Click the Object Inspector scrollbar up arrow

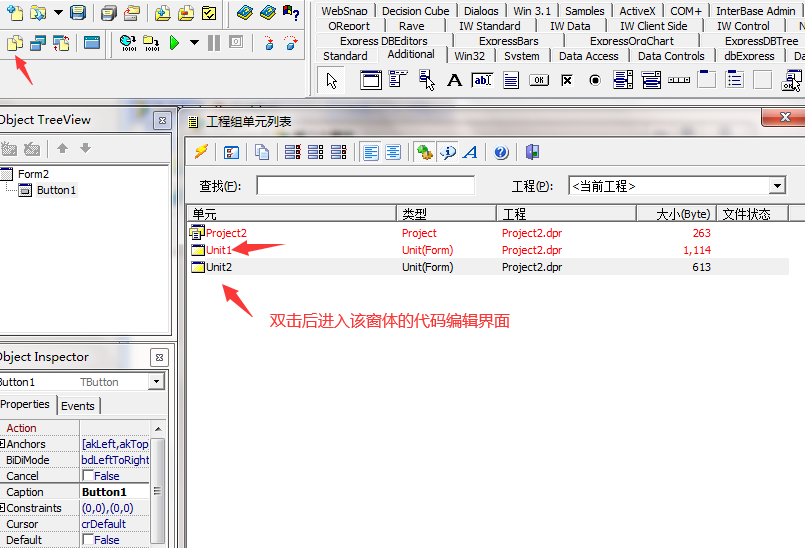(x=158, y=428)
